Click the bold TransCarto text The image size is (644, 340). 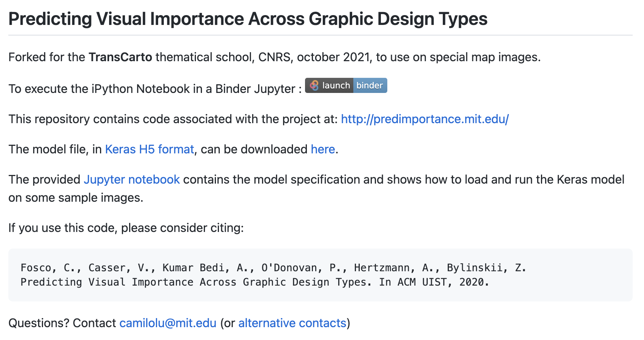(x=120, y=57)
